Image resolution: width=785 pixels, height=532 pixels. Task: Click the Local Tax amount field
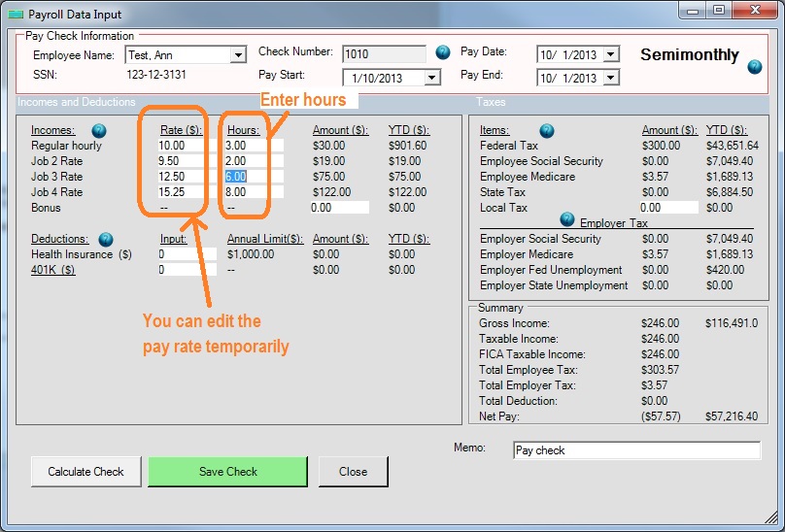coord(668,208)
